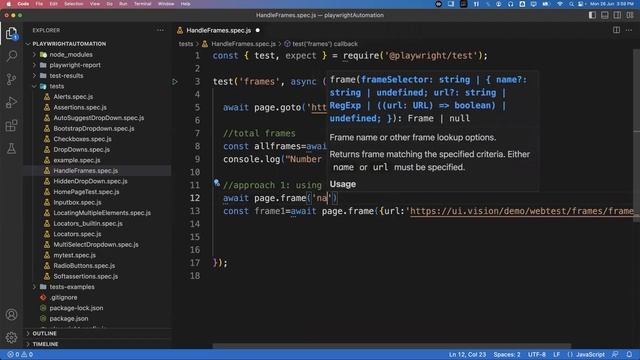Click the feedback icon in status bar
Screen dimensions: 640x360
coord(615,354)
